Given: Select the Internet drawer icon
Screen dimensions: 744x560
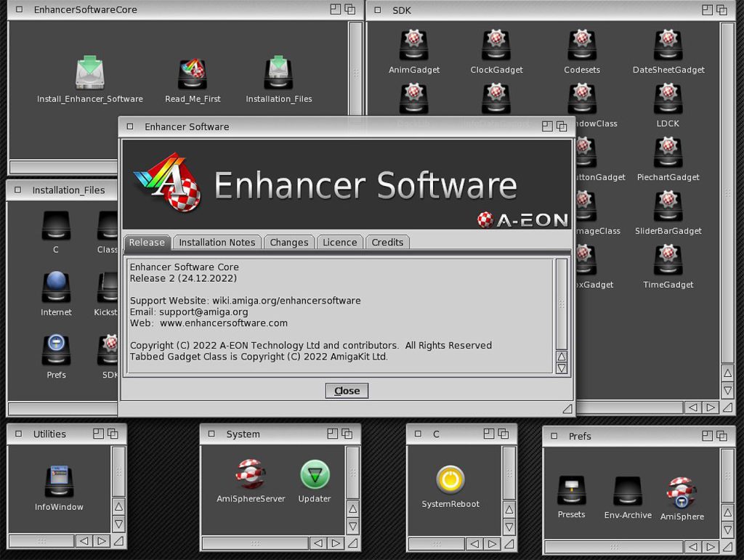Looking at the screenshot, I should click(56, 287).
